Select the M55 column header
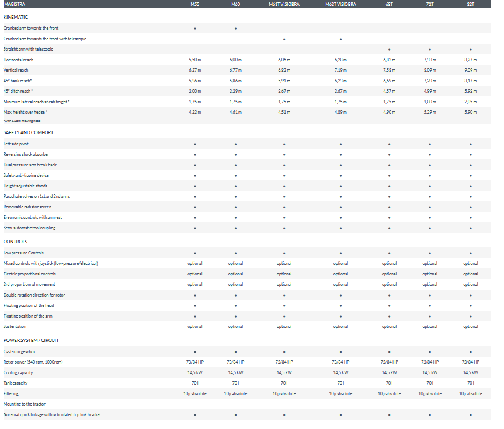 pyautogui.click(x=195, y=5)
